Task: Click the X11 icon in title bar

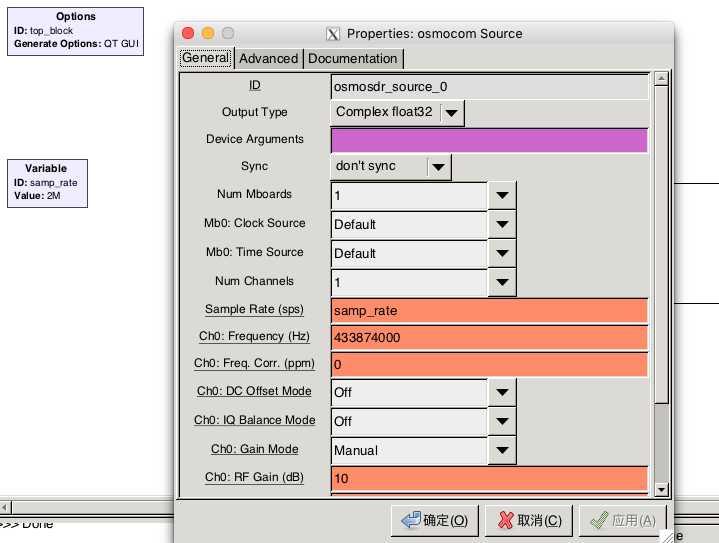Action: pyautogui.click(x=333, y=34)
